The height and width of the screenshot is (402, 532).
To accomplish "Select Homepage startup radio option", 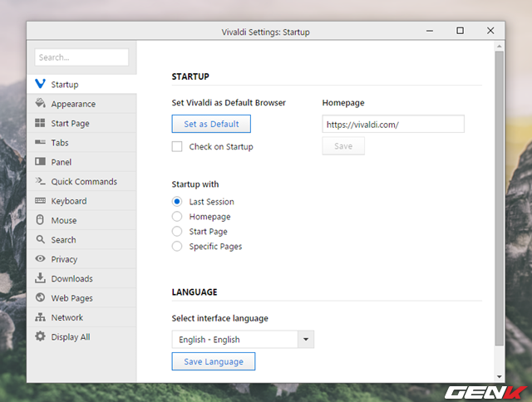I will click(177, 217).
